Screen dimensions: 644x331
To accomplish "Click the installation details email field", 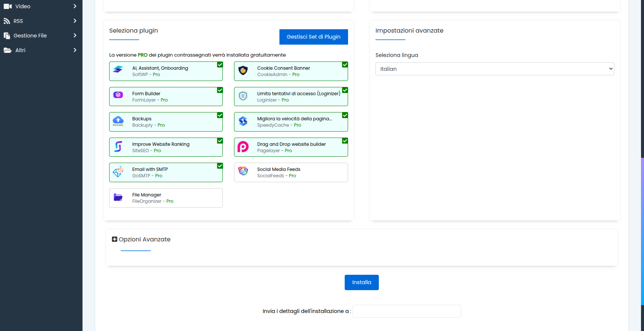I will pyautogui.click(x=407, y=311).
